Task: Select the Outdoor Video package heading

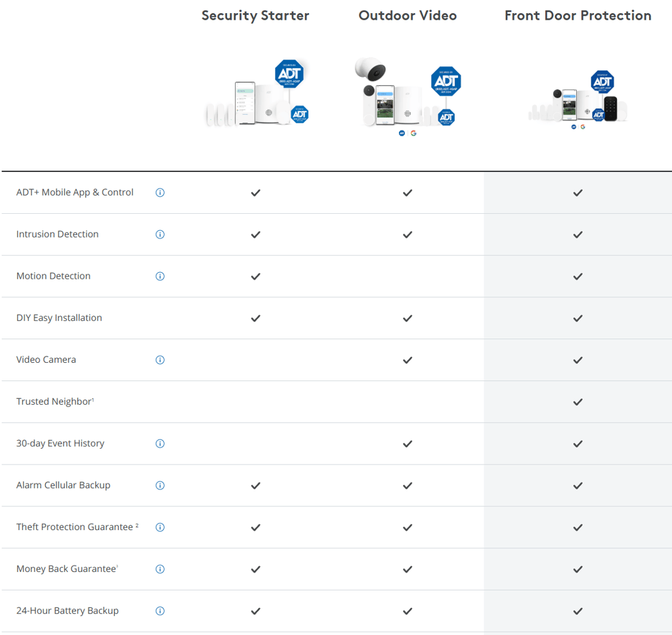Action: point(408,16)
